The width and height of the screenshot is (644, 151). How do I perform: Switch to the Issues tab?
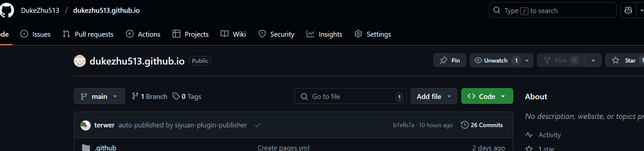36,34
